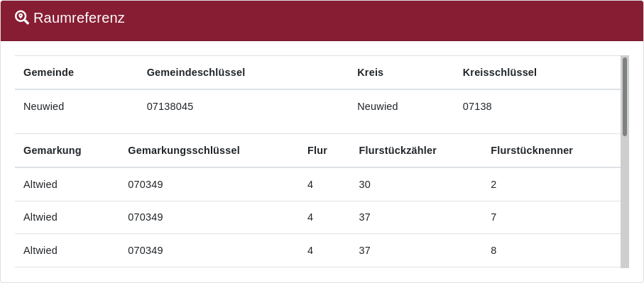This screenshot has height=283, width=644.
Task: Click the Raumreferenz panel title
Action: tap(79, 18)
